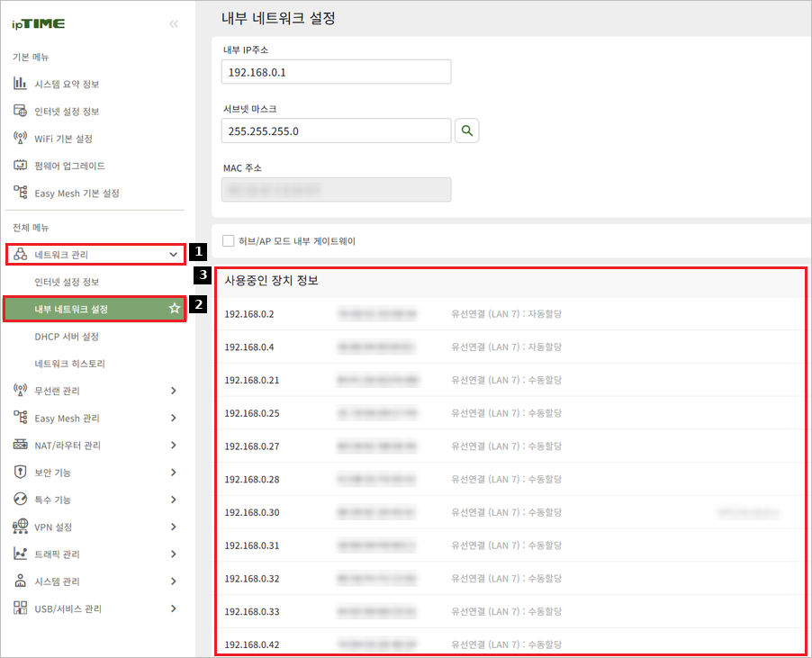Screen dimensions: 812x658
Task: Open 네트워크 관리 menu label
Action: 61,255
